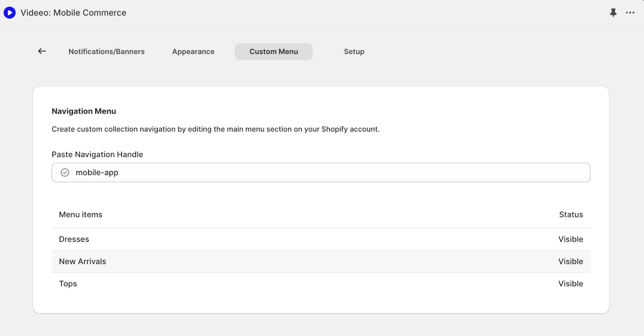The image size is (644, 336).
Task: Switch to the Appearance tab
Action: click(193, 52)
